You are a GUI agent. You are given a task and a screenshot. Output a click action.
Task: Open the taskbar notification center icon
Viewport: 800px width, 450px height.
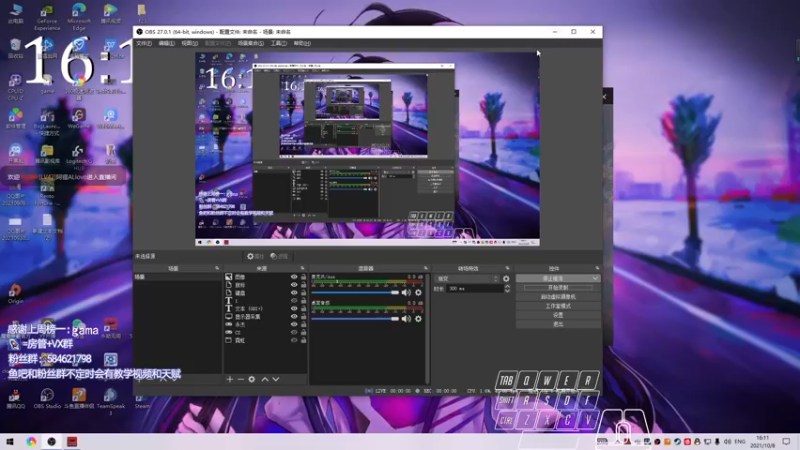tap(786, 441)
